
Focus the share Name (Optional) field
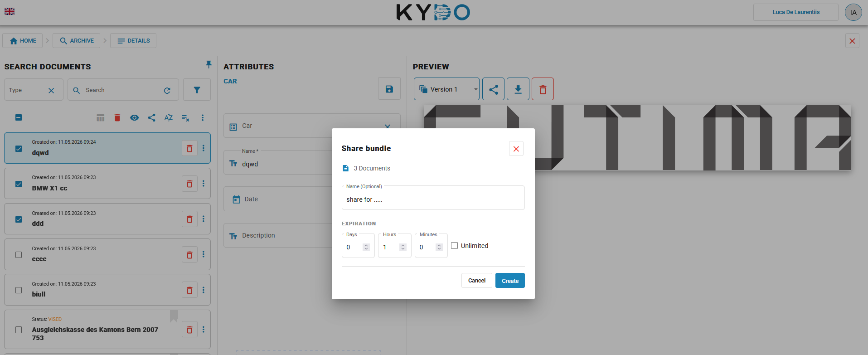point(433,198)
